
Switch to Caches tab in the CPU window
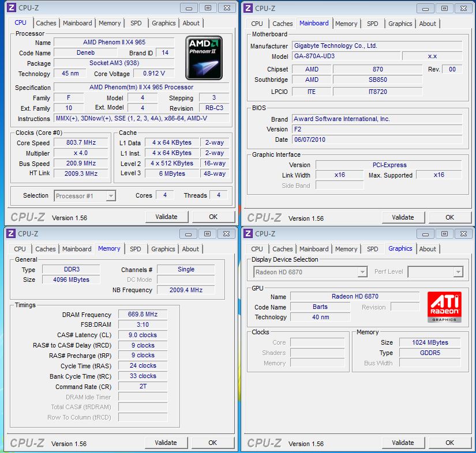pyautogui.click(x=46, y=23)
